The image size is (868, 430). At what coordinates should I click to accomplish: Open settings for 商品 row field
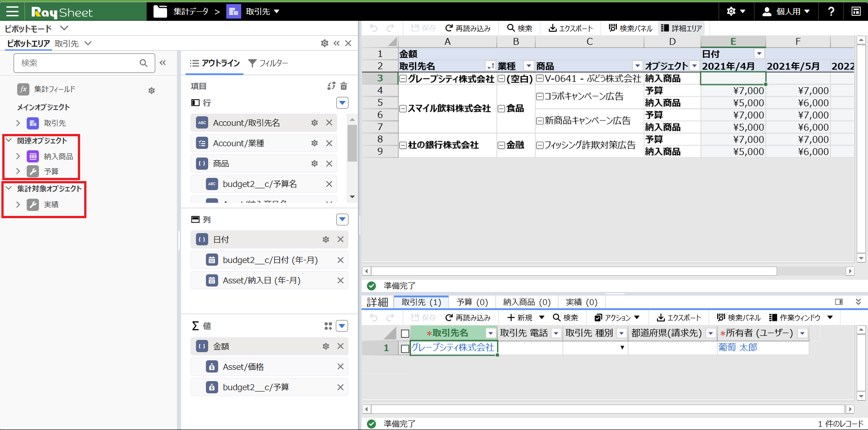point(315,163)
